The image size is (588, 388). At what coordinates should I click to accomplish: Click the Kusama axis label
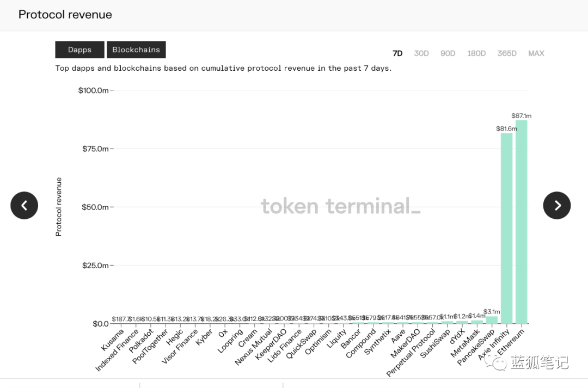(113, 339)
